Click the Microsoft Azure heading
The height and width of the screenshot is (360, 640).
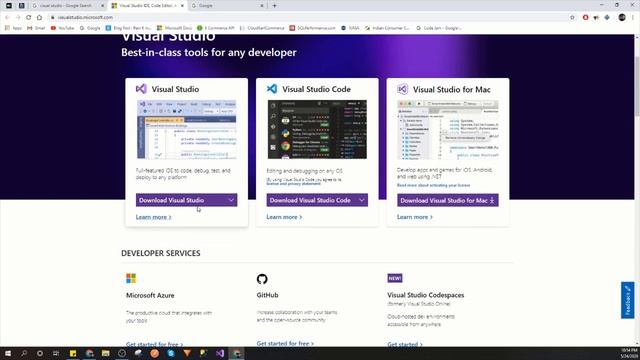150,295
